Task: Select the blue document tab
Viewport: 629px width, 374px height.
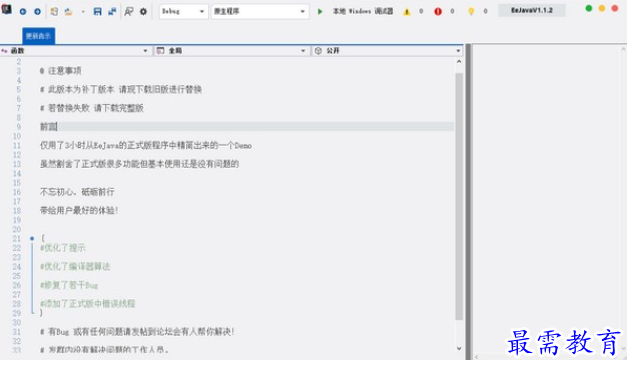Action: (x=39, y=36)
